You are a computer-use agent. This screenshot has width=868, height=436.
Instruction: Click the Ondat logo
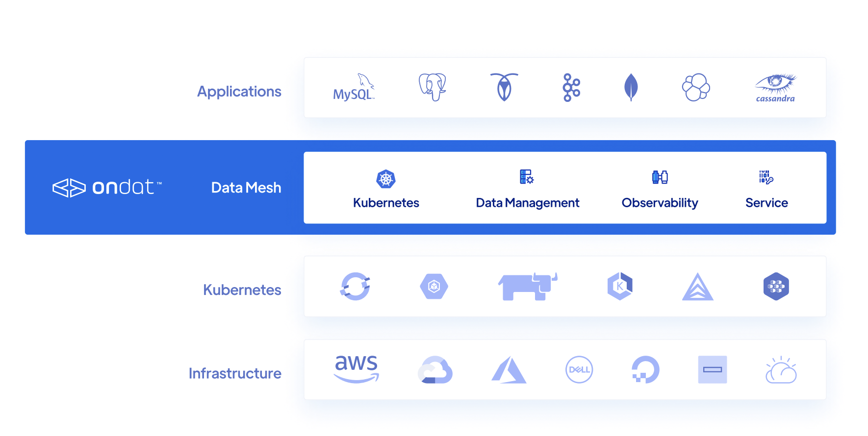click(107, 188)
